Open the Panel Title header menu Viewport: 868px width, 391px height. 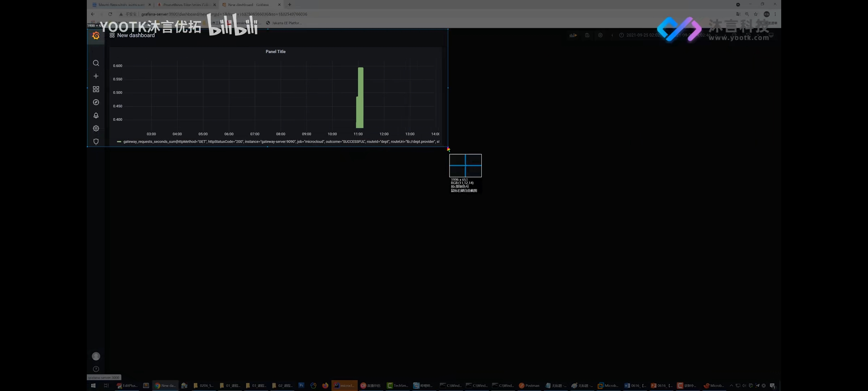tap(276, 51)
